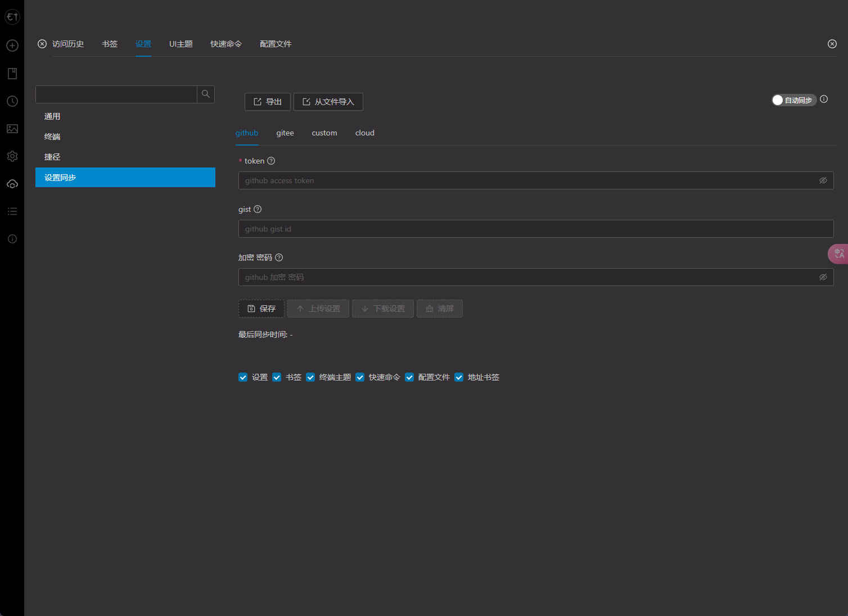This screenshot has height=616, width=848.
Task: Open settings gear icon in sidebar
Action: coord(12,156)
